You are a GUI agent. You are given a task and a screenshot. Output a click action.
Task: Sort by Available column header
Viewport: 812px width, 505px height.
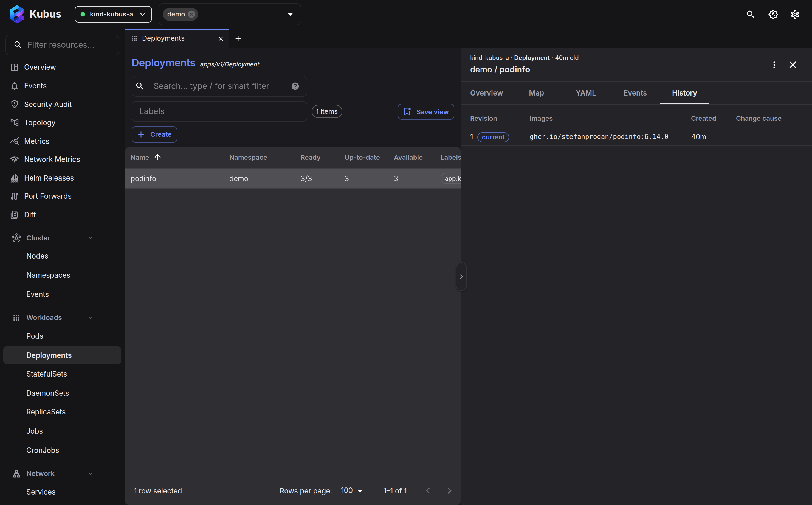pos(408,157)
